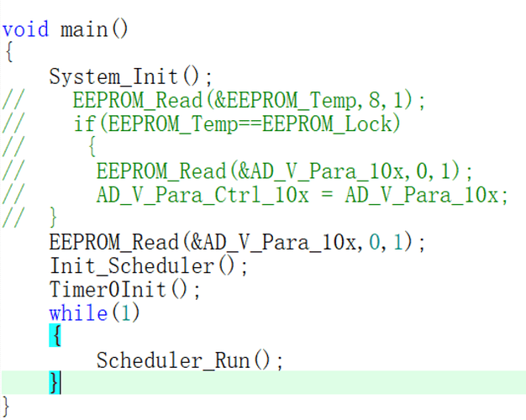The width and height of the screenshot is (526, 420).
Task: Click the 'void main()' function declaration
Action: click(65, 29)
